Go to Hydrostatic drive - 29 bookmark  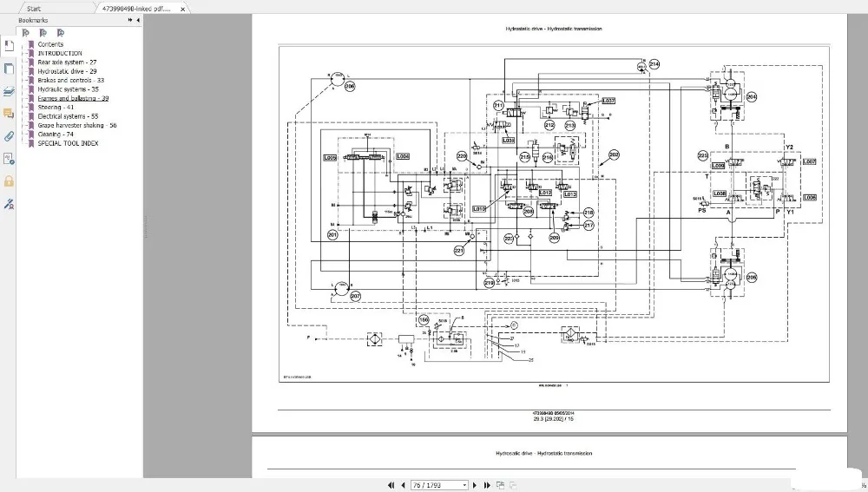click(67, 71)
